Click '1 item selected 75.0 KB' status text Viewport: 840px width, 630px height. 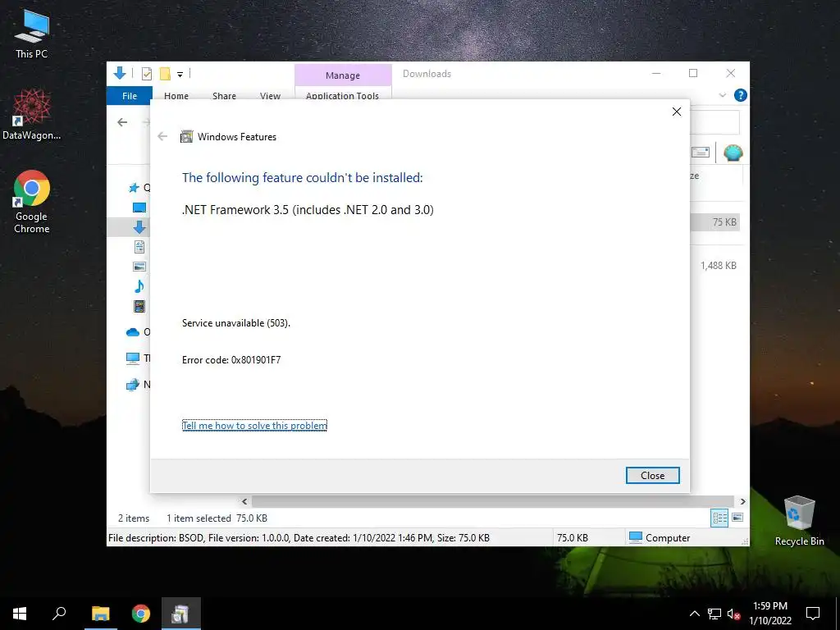pos(217,518)
